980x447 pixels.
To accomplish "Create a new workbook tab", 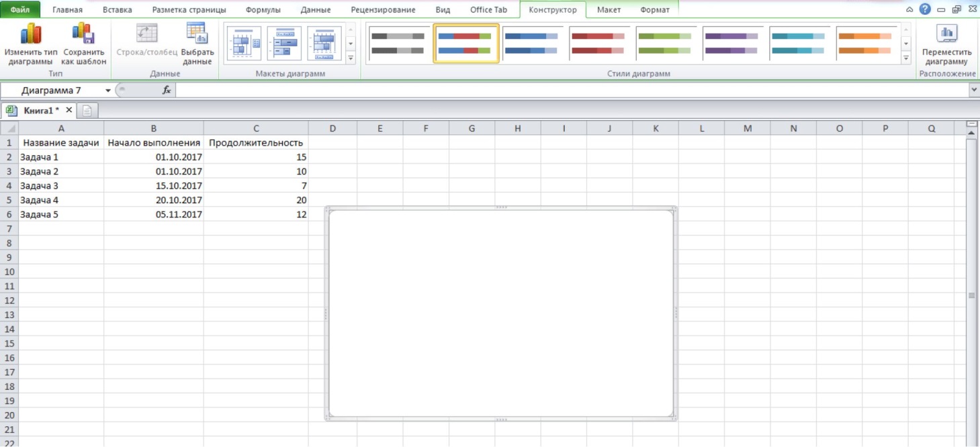I will (x=88, y=111).
